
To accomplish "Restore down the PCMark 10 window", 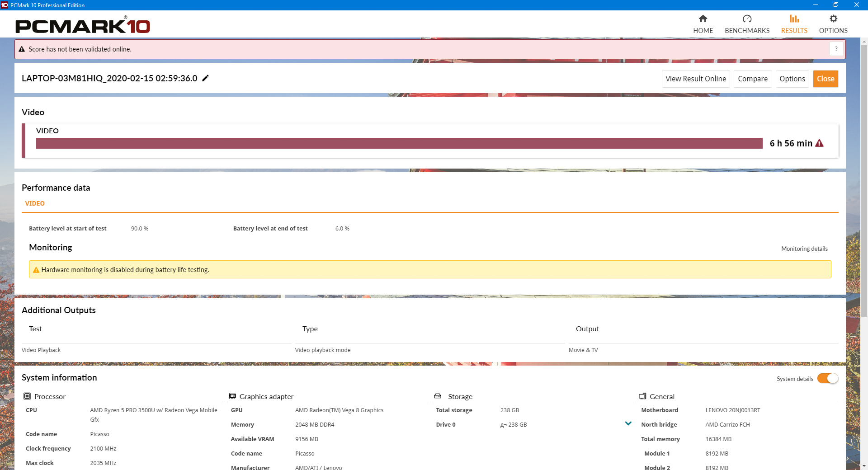I will pyautogui.click(x=836, y=5).
